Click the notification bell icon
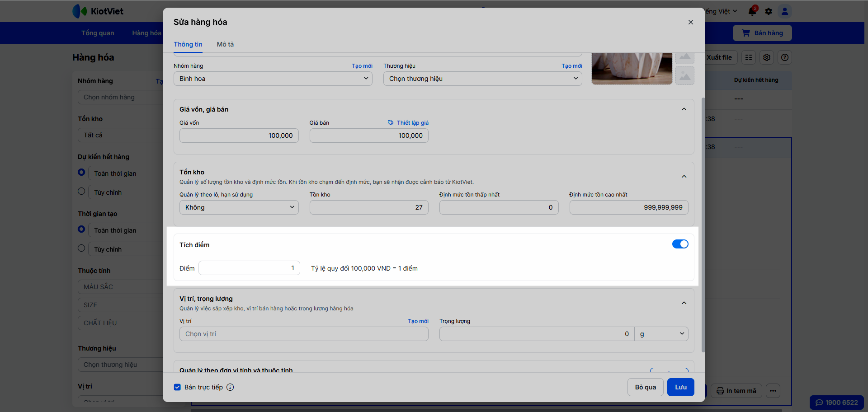Screen dimensions: 868x412 point(752,11)
